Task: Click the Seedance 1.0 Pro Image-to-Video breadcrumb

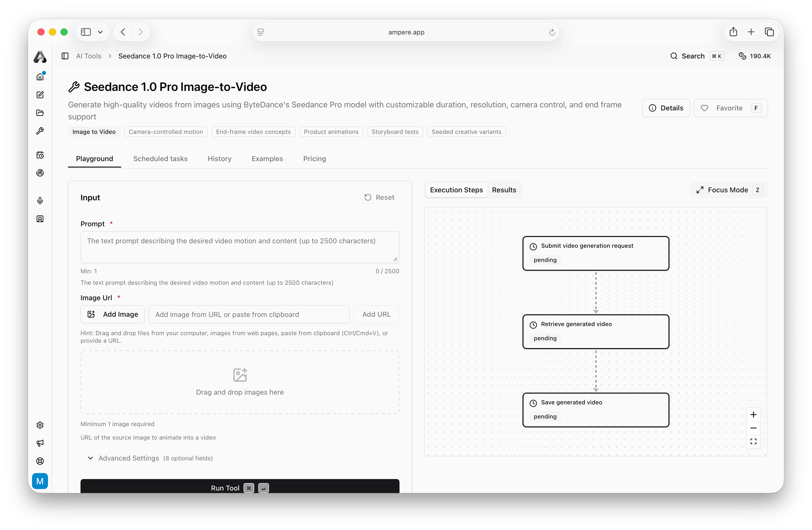Action: (172, 56)
